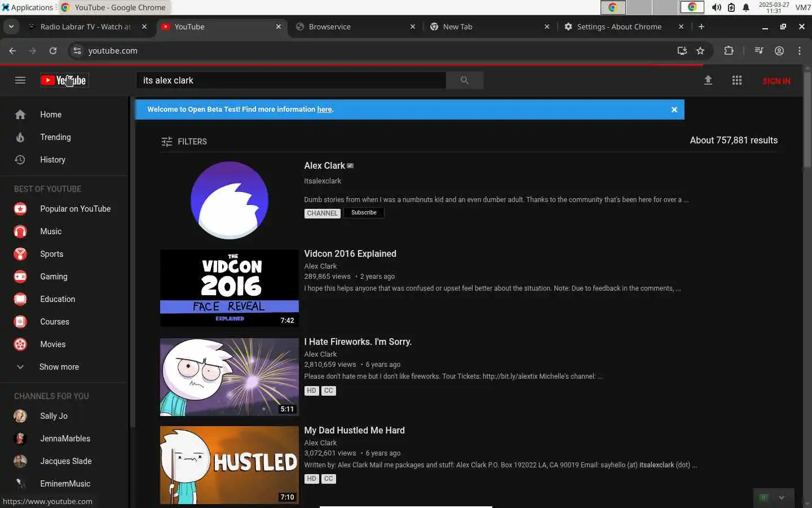Bookmark this page with star icon

pos(700,51)
